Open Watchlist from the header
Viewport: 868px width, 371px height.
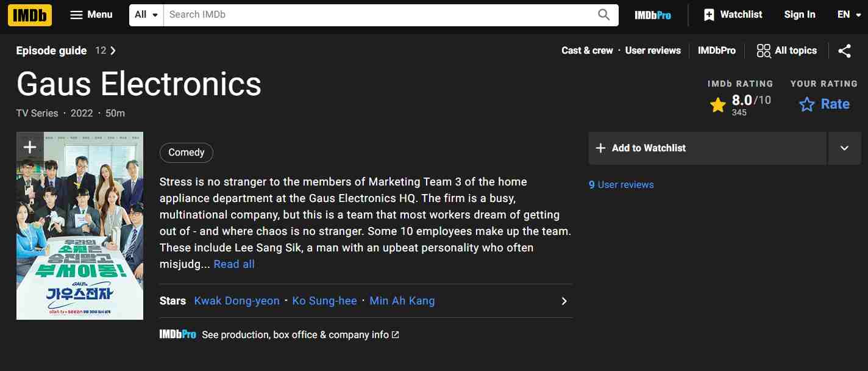pyautogui.click(x=733, y=15)
